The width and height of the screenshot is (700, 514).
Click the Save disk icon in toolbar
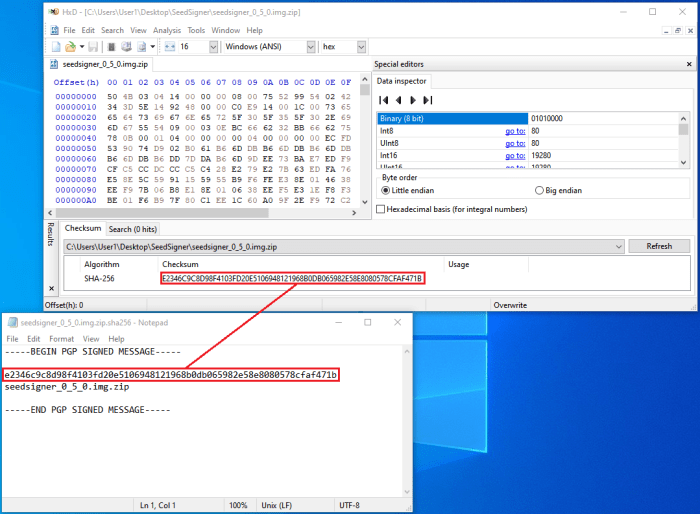coord(92,47)
